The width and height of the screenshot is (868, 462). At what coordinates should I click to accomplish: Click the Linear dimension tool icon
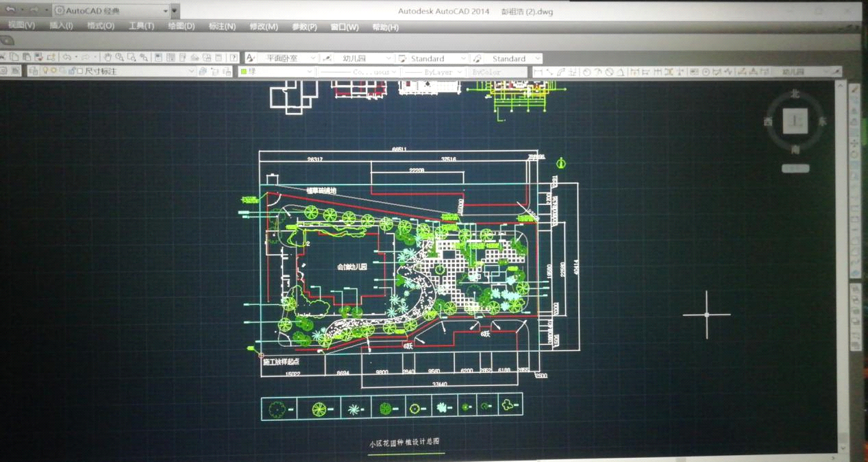point(538,72)
